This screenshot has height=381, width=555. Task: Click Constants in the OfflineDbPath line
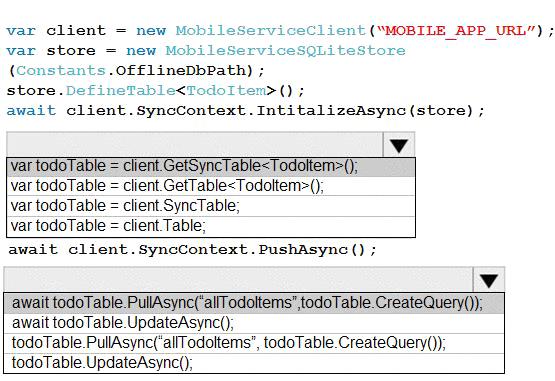point(61,70)
